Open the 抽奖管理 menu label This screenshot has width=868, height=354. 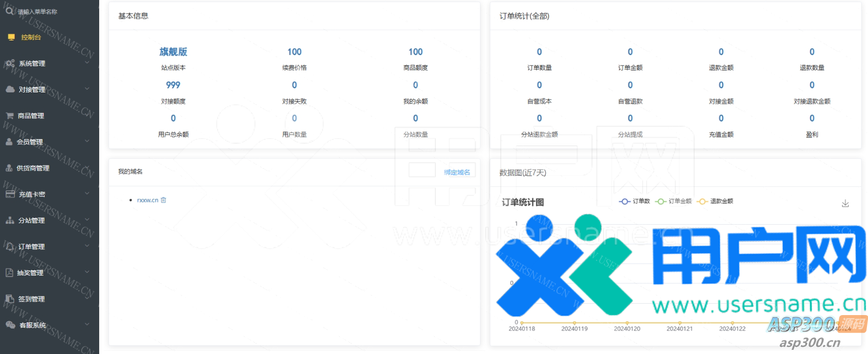30,273
